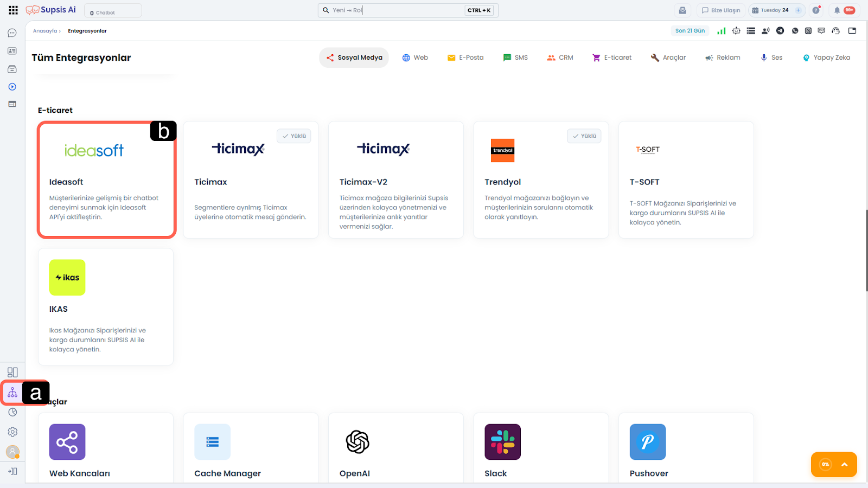The height and width of the screenshot is (488, 868).
Task: Open the Trendyol integration card
Action: (x=540, y=180)
